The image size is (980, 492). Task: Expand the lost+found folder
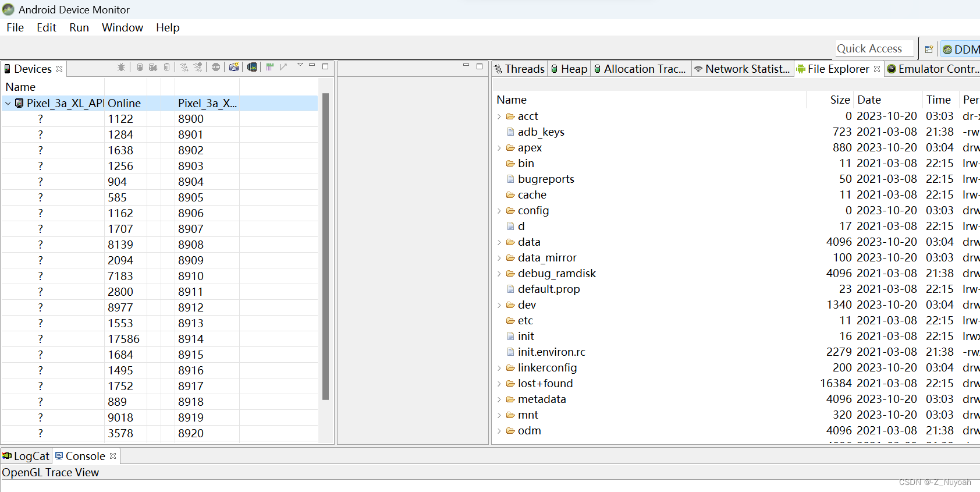(499, 384)
